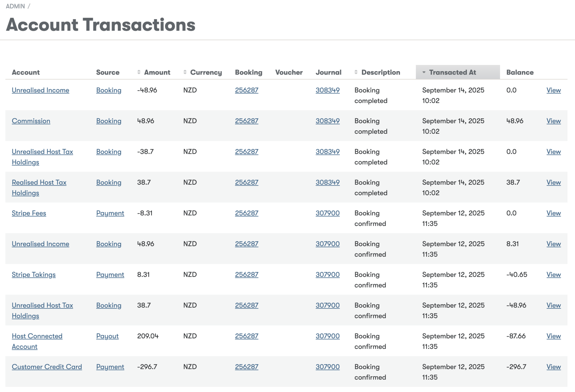Image resolution: width=575 pixels, height=392 pixels.
Task: View the Customer Credit Card transaction
Action: (x=553, y=367)
